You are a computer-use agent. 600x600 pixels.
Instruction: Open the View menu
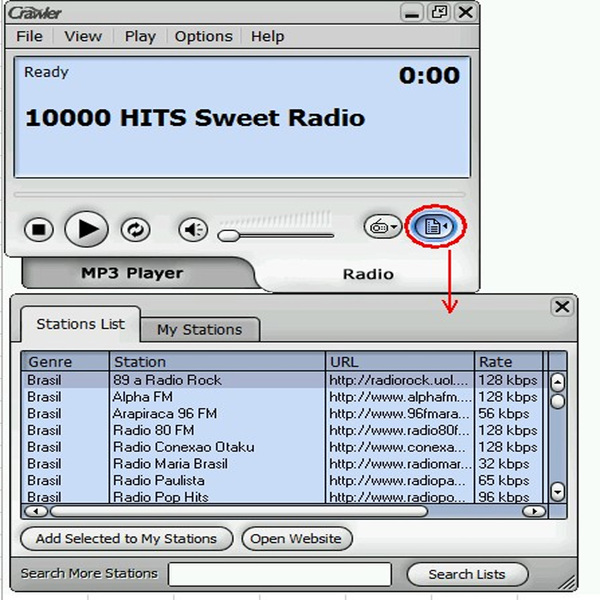click(x=83, y=36)
